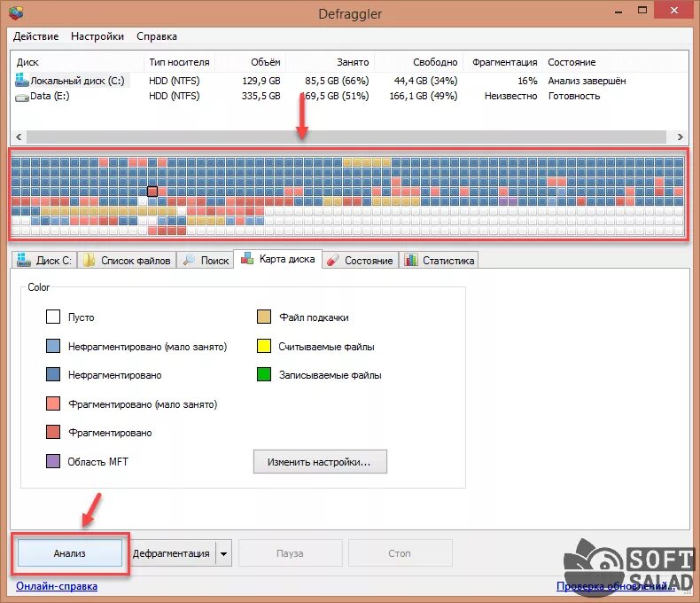Click the Карта диска tab's blocks icon
Image resolution: width=700 pixels, height=603 pixels.
click(247, 258)
